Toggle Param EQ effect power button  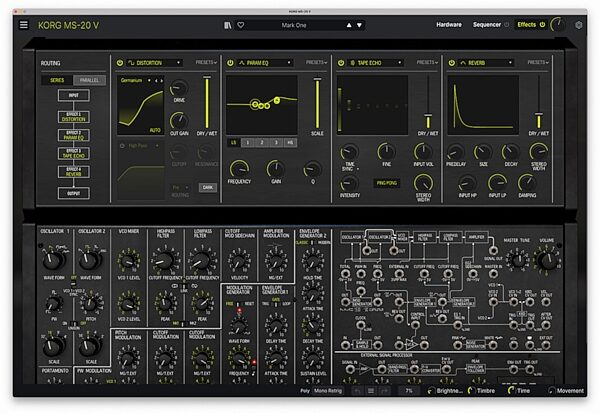(230, 63)
